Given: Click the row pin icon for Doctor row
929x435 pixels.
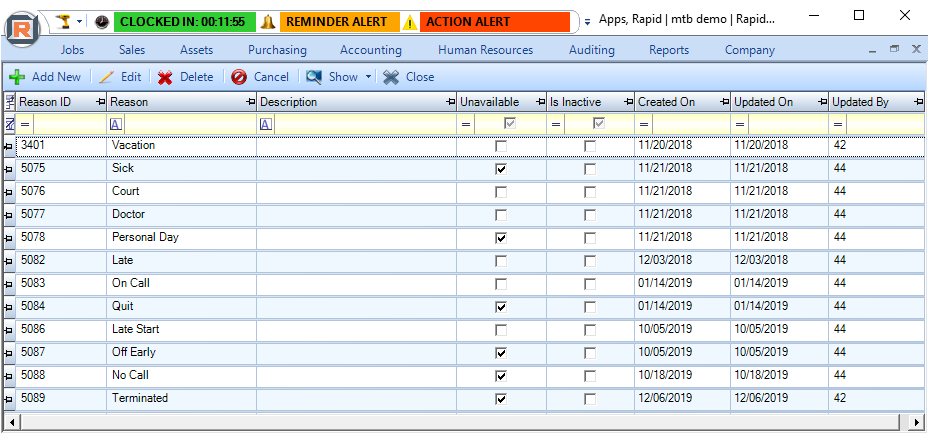Looking at the screenshot, I should point(9,216).
